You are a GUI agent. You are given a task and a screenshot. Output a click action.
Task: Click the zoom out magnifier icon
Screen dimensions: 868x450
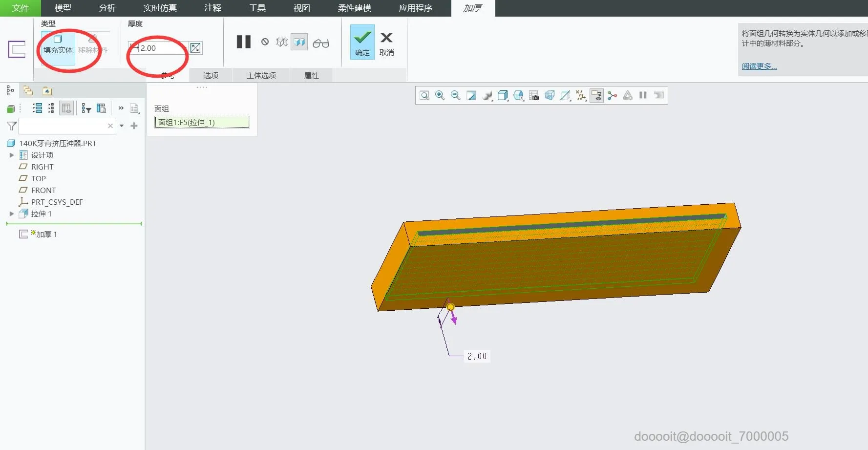[x=455, y=95]
